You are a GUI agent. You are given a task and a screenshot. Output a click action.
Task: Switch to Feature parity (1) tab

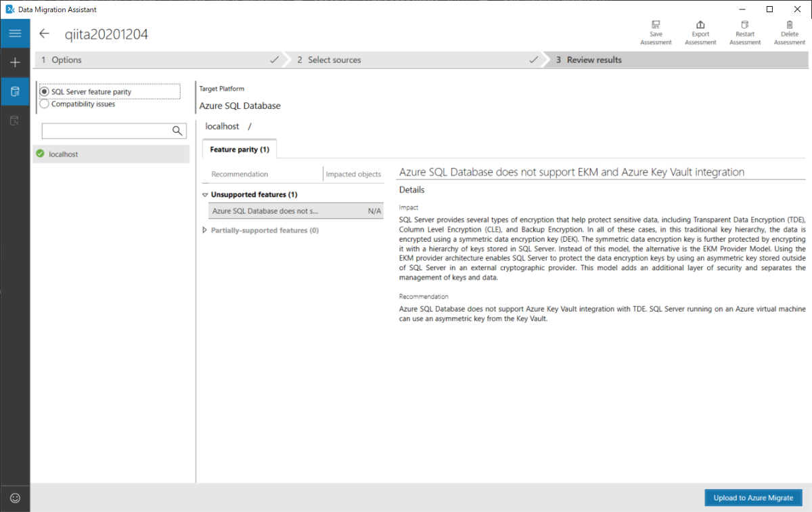click(240, 149)
